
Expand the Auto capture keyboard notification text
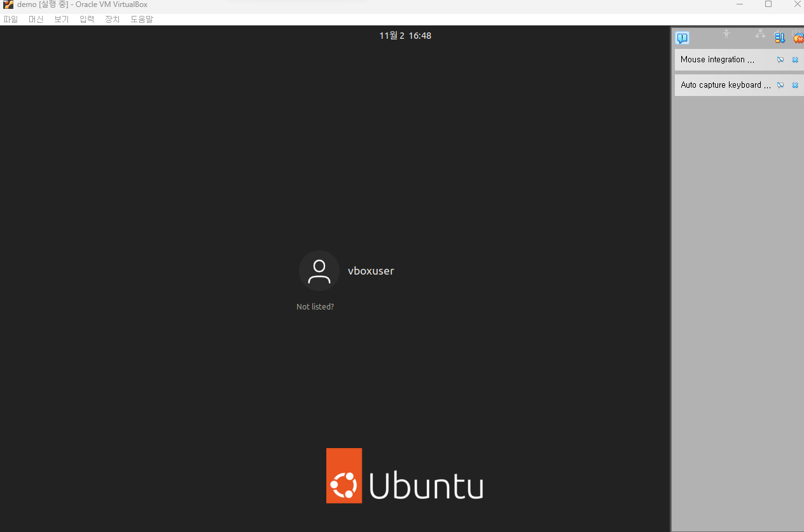click(726, 85)
